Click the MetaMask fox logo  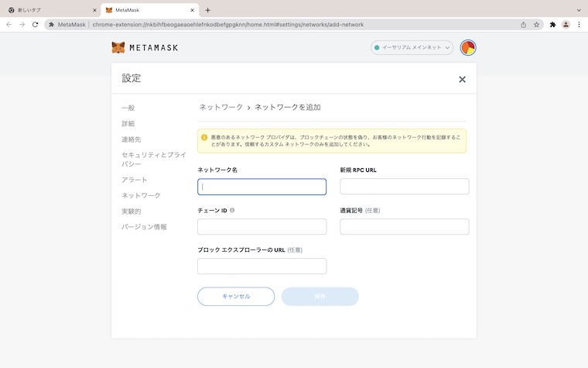(x=118, y=47)
